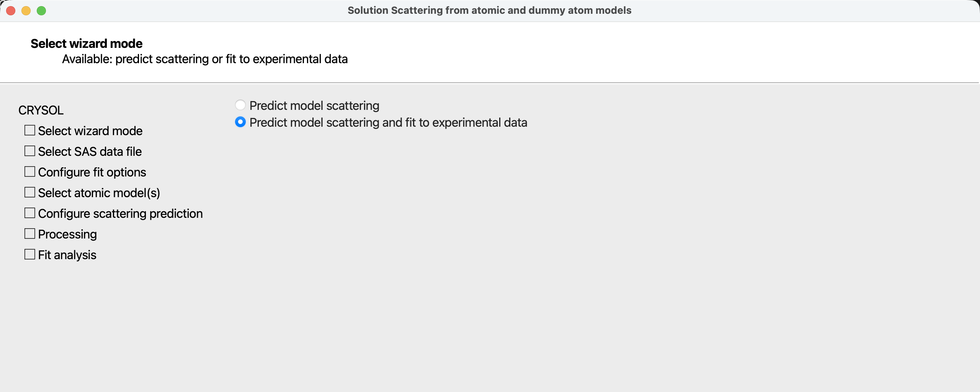Screen dimensions: 980x392
Task: Minimize the window with yellow button
Action: point(26,11)
